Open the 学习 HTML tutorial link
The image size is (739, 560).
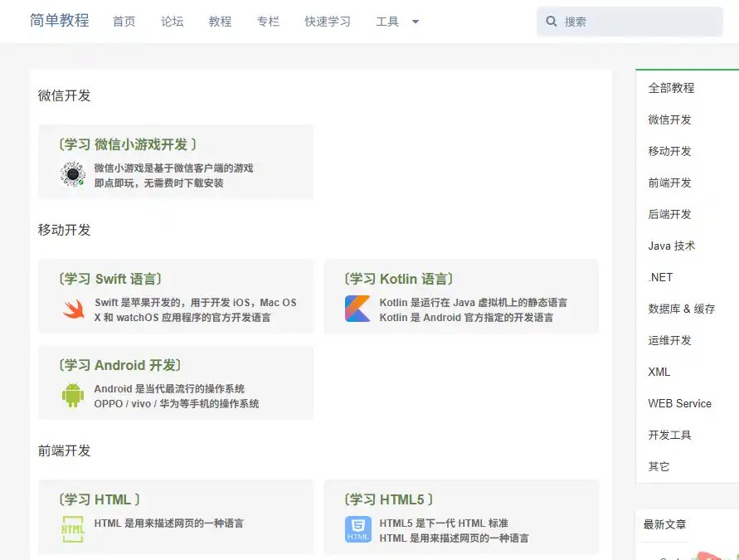[x=100, y=499]
